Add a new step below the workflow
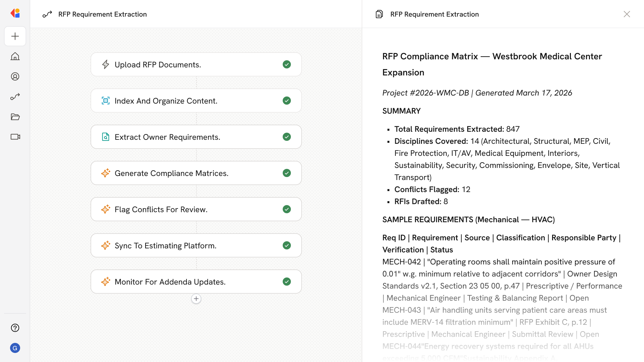The height and width of the screenshot is (362, 644). (196, 299)
